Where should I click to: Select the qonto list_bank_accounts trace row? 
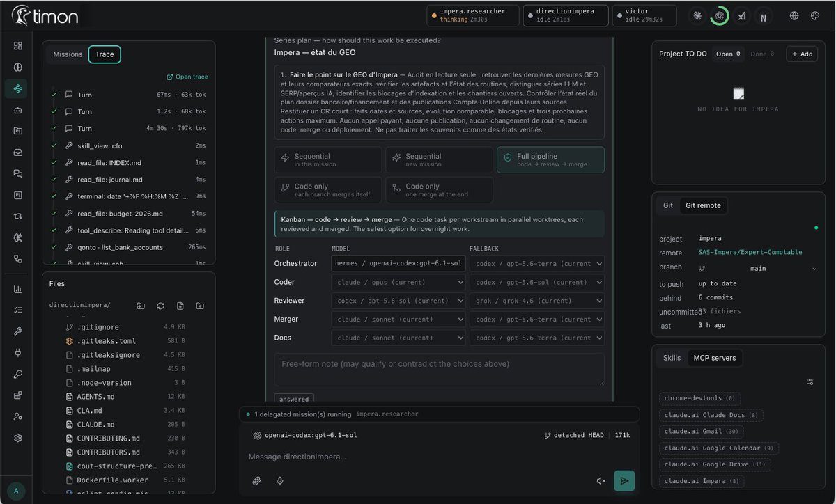click(x=128, y=247)
